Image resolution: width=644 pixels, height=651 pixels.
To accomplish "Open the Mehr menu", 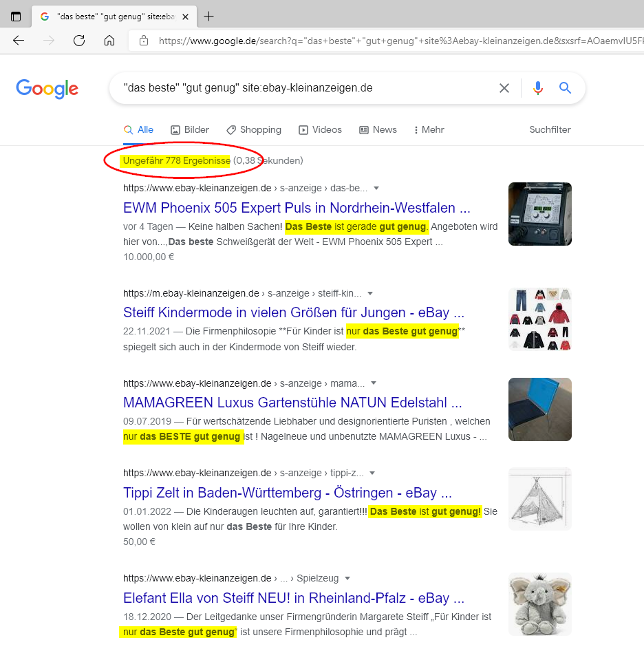I will point(429,130).
